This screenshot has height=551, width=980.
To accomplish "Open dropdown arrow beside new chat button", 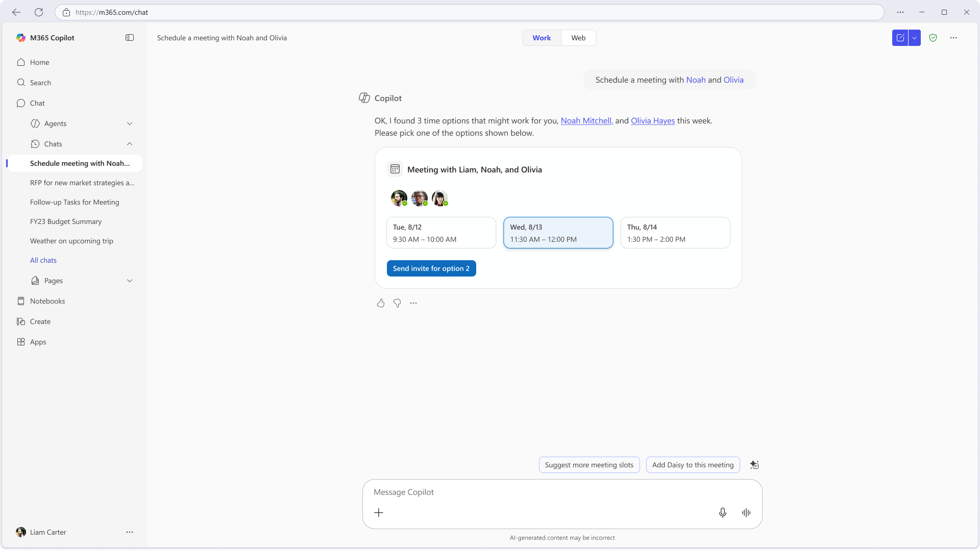I will click(x=915, y=38).
